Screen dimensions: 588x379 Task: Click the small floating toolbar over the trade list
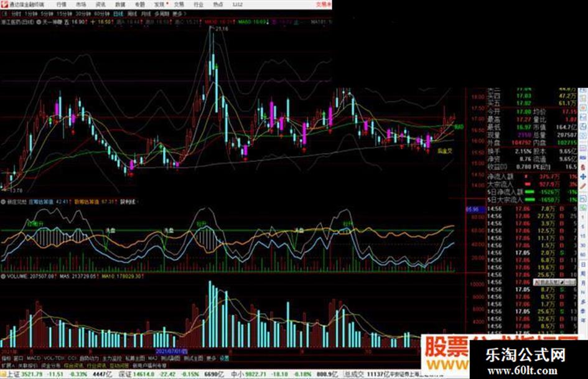[x=554, y=282]
